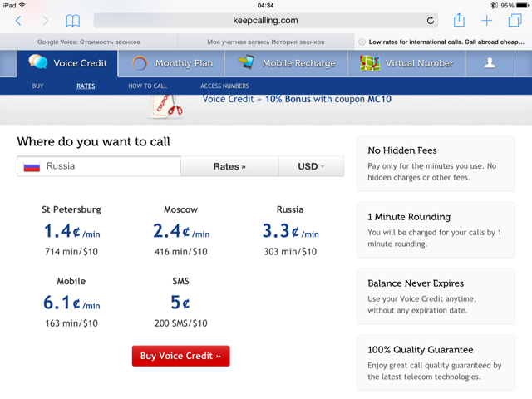
Task: Click the SMS 5¢ rate
Action: 180,303
